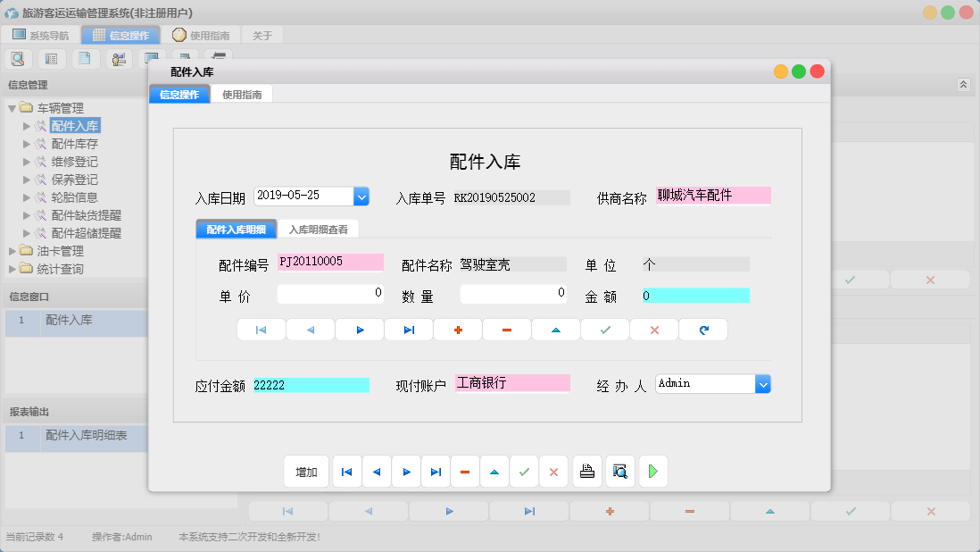Click the 数量 input field
The image size is (980, 552).
tap(513, 294)
